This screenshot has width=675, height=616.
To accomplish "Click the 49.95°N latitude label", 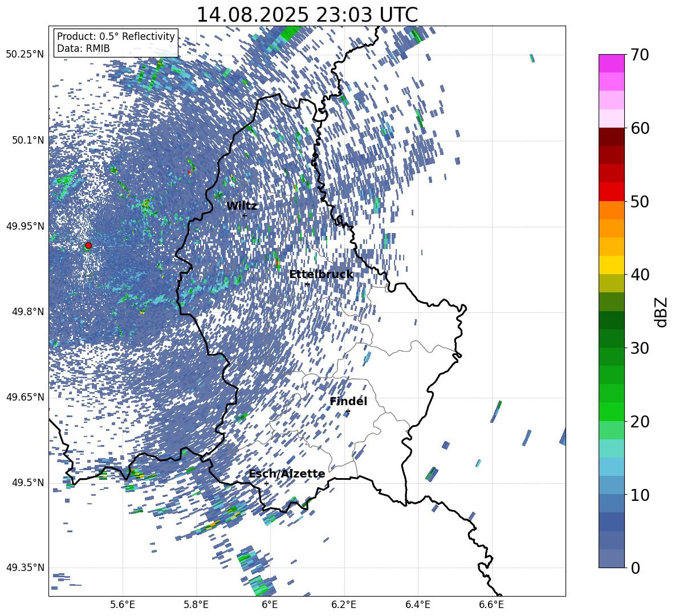I will [x=25, y=226].
